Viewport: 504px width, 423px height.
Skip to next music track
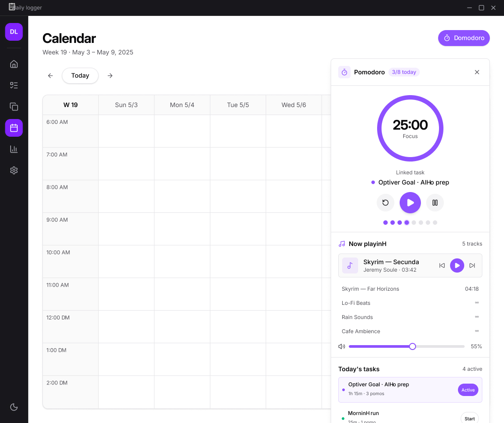[x=472, y=265]
